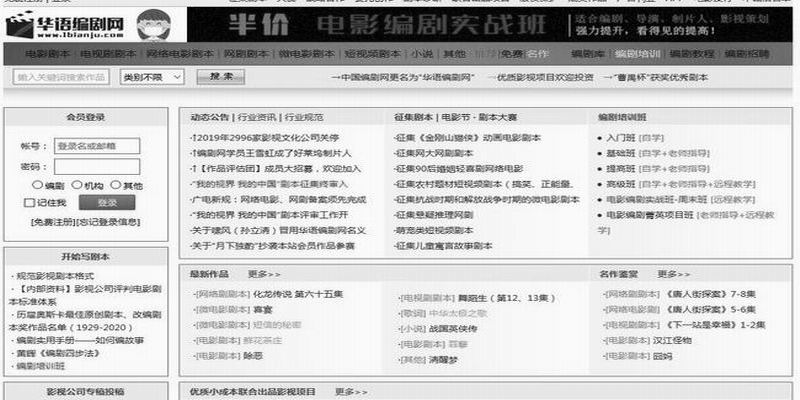Click 更多>> next to 名作鉴赏
The width and height of the screenshot is (800, 400).
673,274
